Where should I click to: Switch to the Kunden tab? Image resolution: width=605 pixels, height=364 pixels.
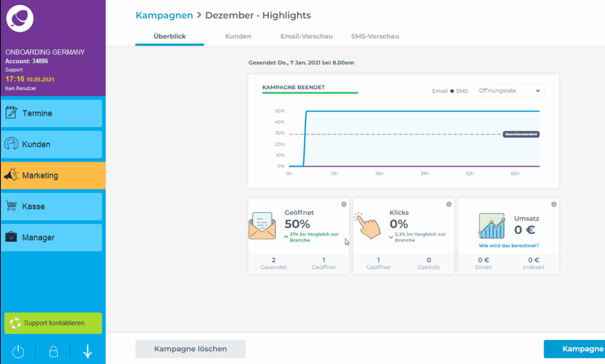238,36
